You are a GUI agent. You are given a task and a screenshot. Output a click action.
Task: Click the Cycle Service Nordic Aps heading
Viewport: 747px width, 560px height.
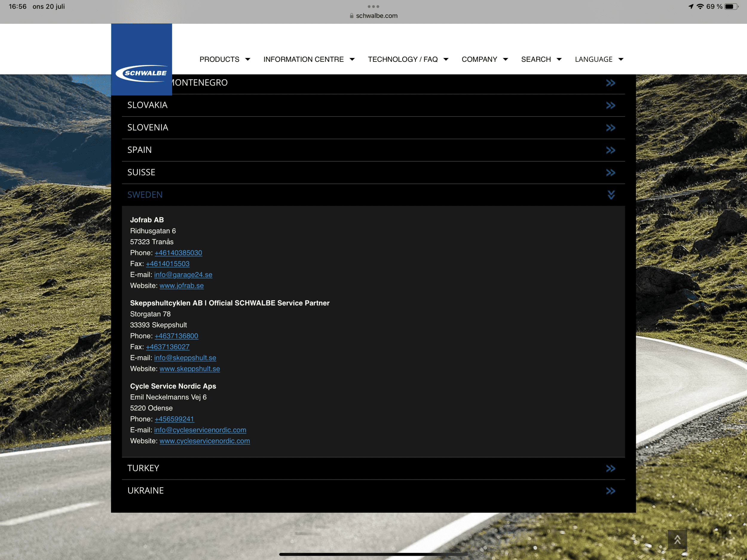173,386
